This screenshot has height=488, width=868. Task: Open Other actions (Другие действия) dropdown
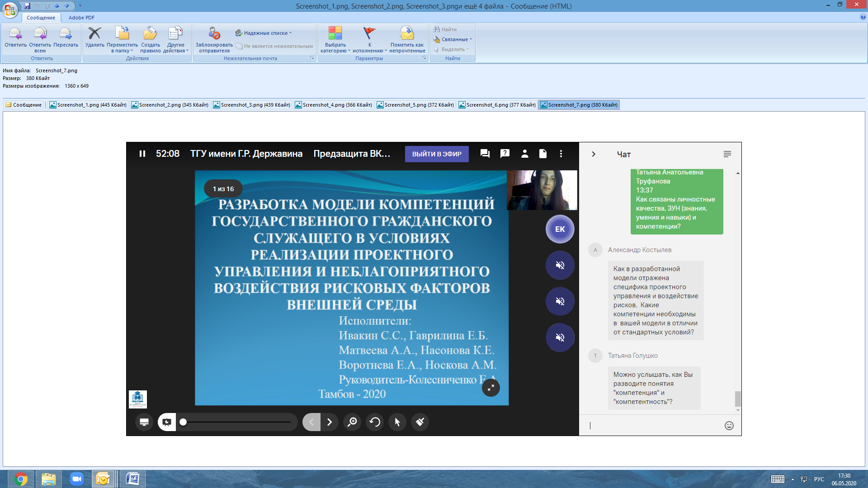[x=175, y=40]
